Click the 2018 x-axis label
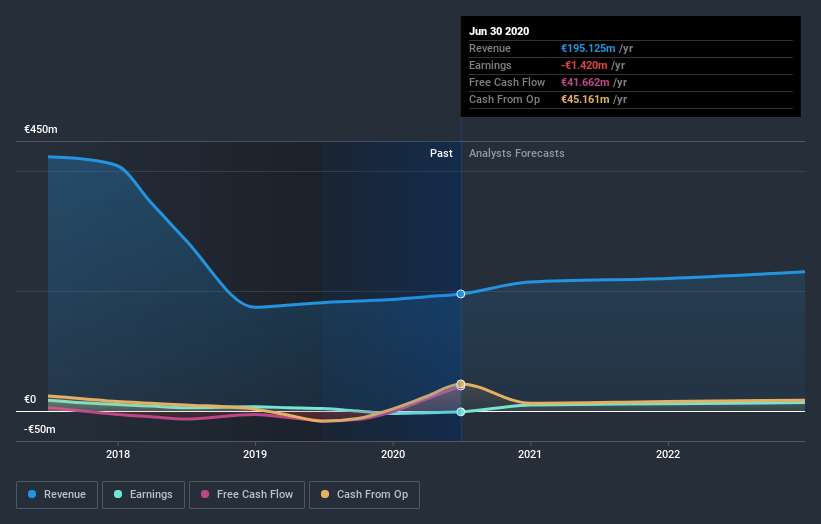The height and width of the screenshot is (524, 821). click(118, 454)
